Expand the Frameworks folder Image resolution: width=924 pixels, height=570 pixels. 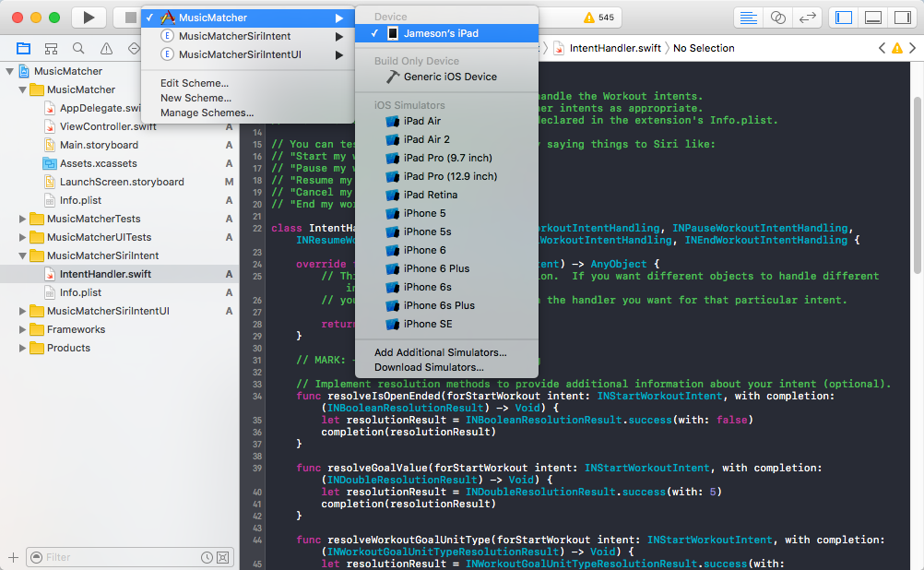(x=23, y=329)
